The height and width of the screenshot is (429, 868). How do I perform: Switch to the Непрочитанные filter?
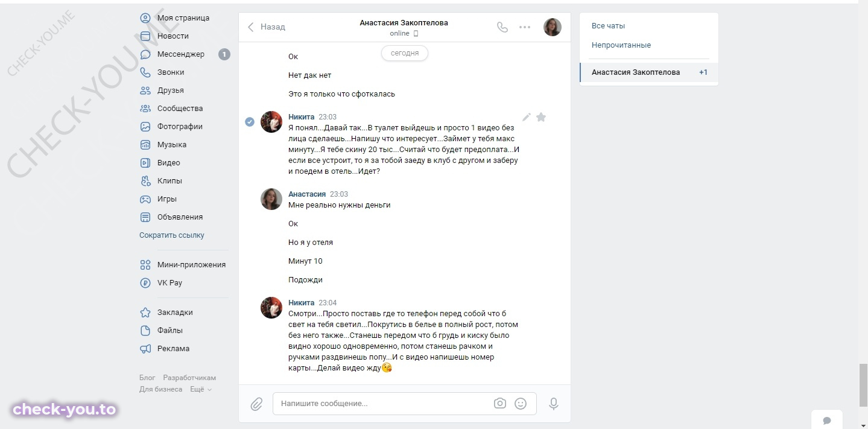[621, 45]
